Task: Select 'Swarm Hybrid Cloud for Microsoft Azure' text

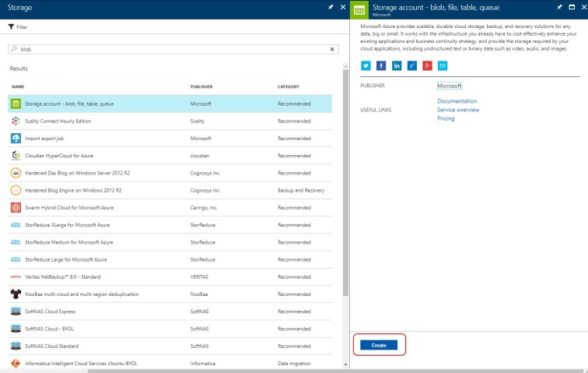Action: (69, 207)
